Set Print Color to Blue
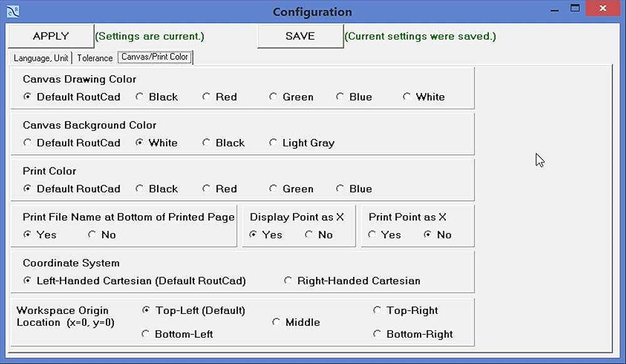The width and height of the screenshot is (626, 364). [x=340, y=189]
